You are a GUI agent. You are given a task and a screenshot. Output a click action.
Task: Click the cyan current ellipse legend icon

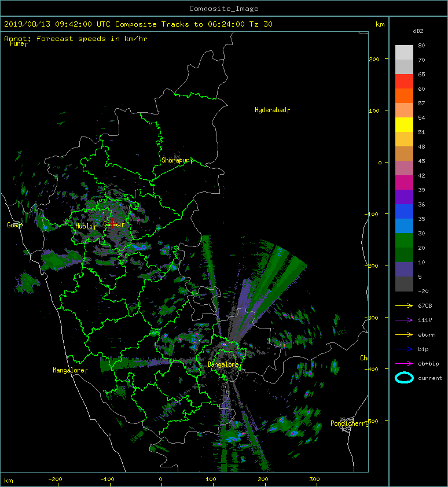click(x=404, y=378)
